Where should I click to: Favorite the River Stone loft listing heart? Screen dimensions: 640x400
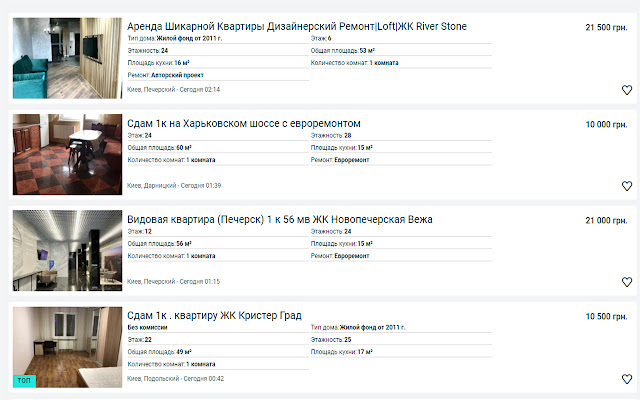click(x=627, y=90)
